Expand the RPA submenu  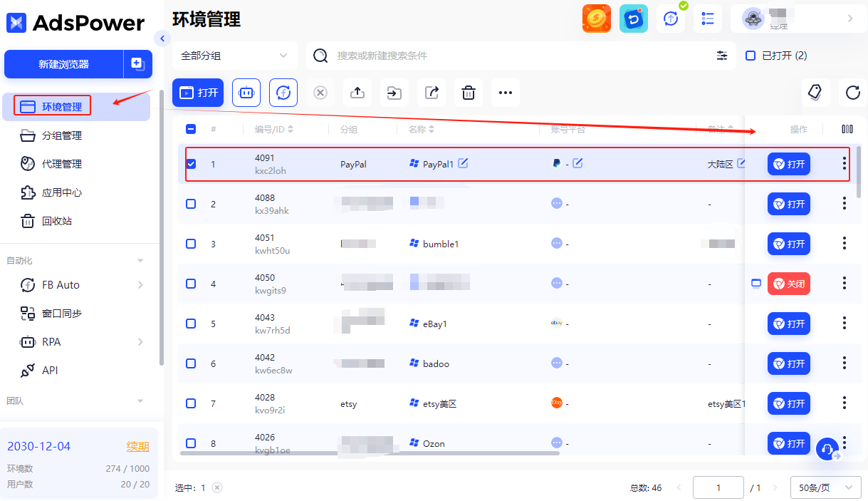[140, 342]
